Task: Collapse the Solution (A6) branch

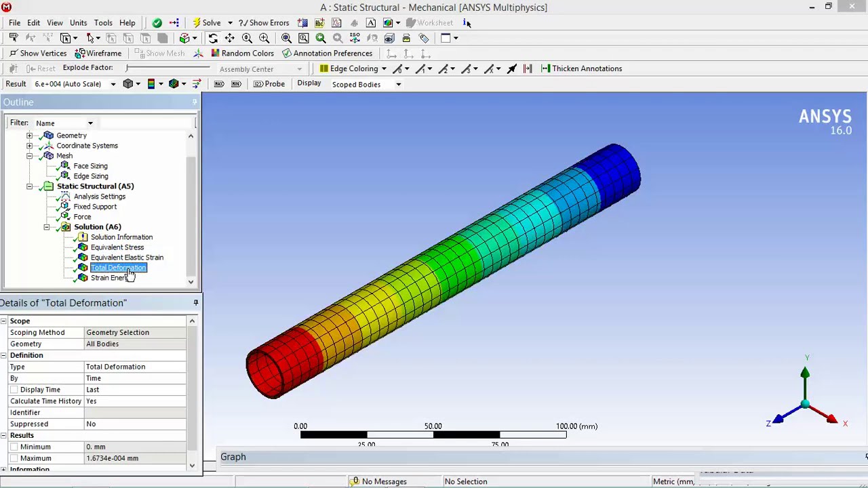Action: [x=47, y=227]
